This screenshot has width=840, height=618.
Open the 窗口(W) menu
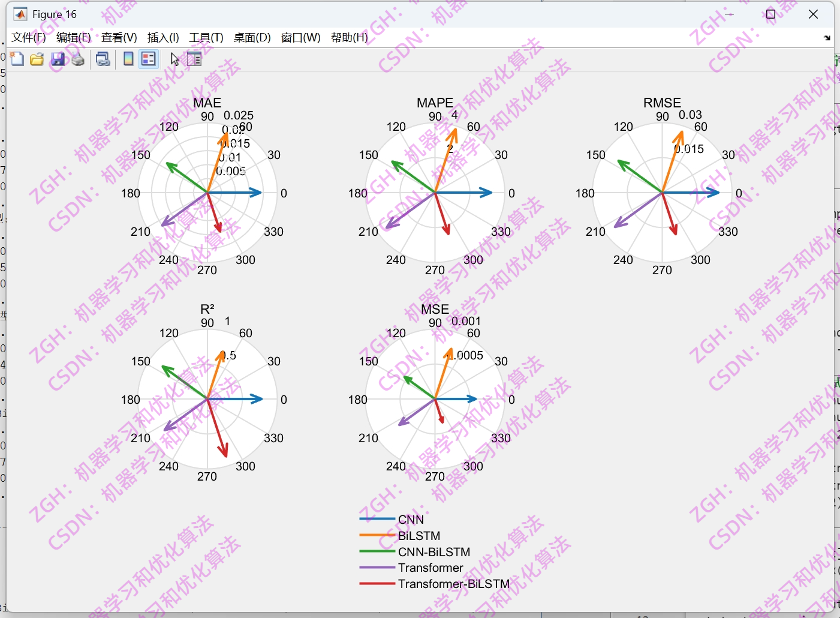300,37
